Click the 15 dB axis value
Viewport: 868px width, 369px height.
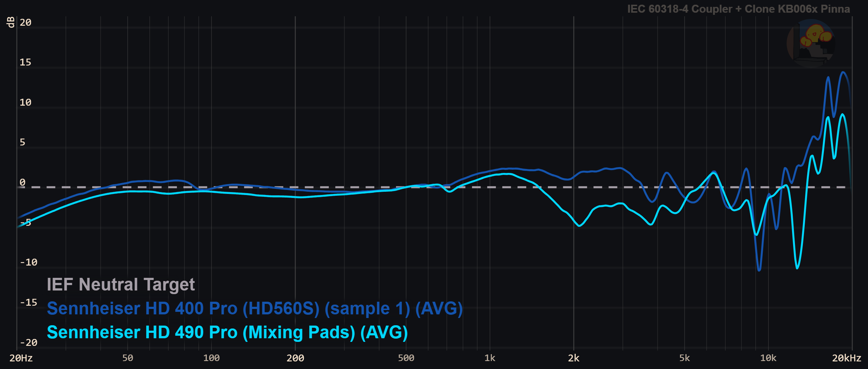(25, 62)
